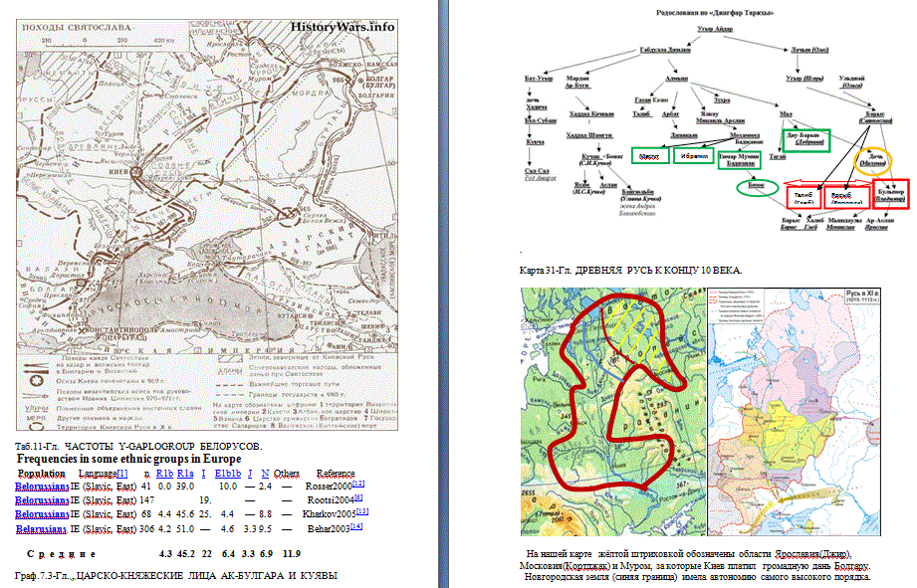Open reference footnote [14] after Behar2003
The height and width of the screenshot is (588, 917).
pyautogui.click(x=356, y=526)
